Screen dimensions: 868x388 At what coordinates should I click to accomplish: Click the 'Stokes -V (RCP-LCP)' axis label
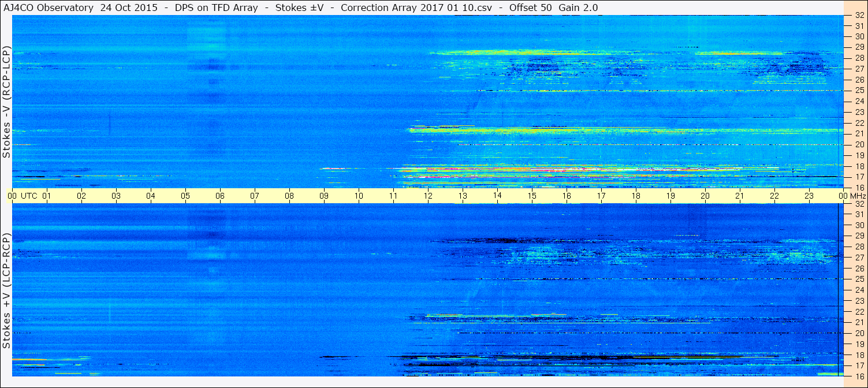(x=7, y=102)
